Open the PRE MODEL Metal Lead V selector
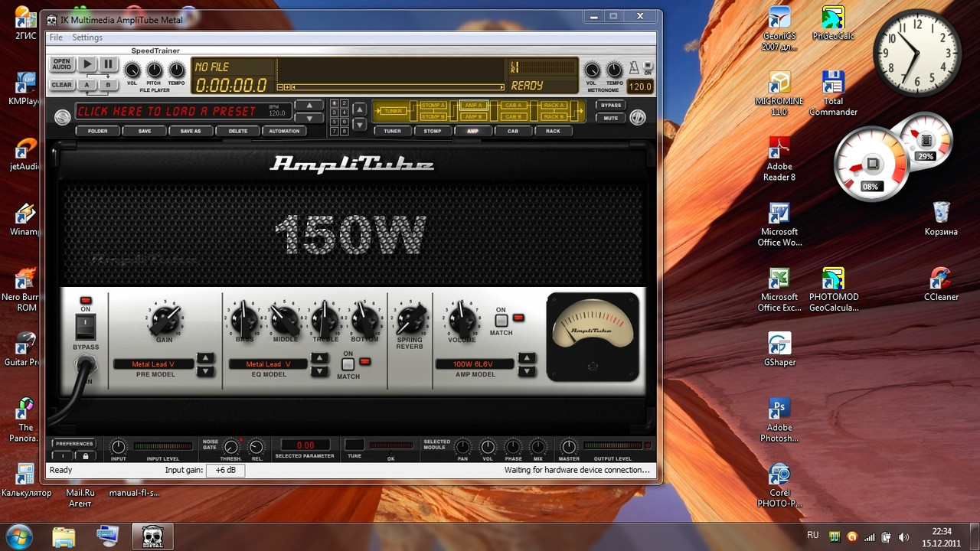The height and width of the screenshot is (551, 980). coord(153,364)
